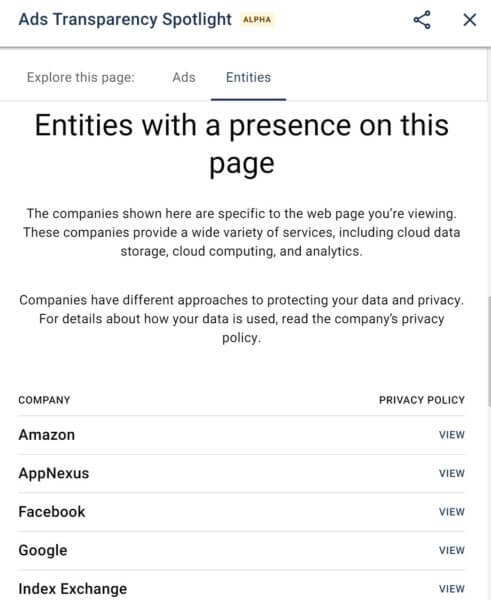Click the PRIVACY POLICY column header
Screen dimensions: 491x600
coord(422,400)
